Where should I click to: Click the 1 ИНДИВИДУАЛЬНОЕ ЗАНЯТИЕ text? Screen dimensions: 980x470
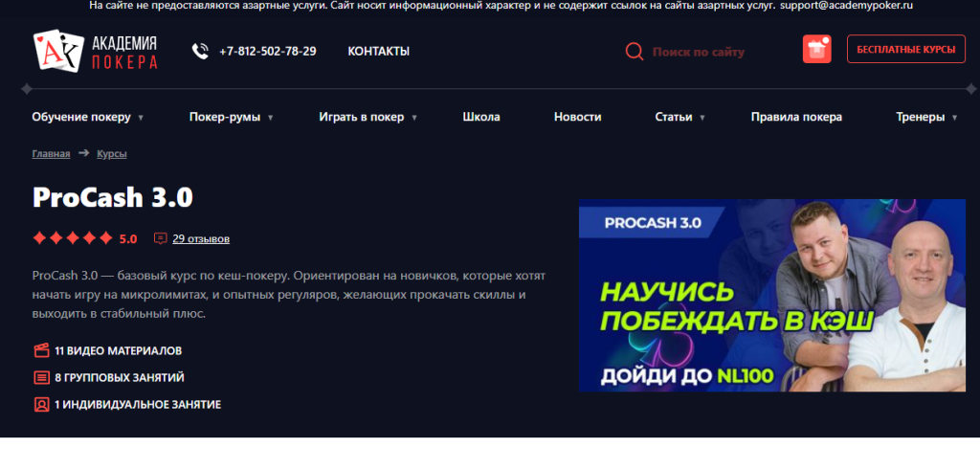pyautogui.click(x=138, y=404)
